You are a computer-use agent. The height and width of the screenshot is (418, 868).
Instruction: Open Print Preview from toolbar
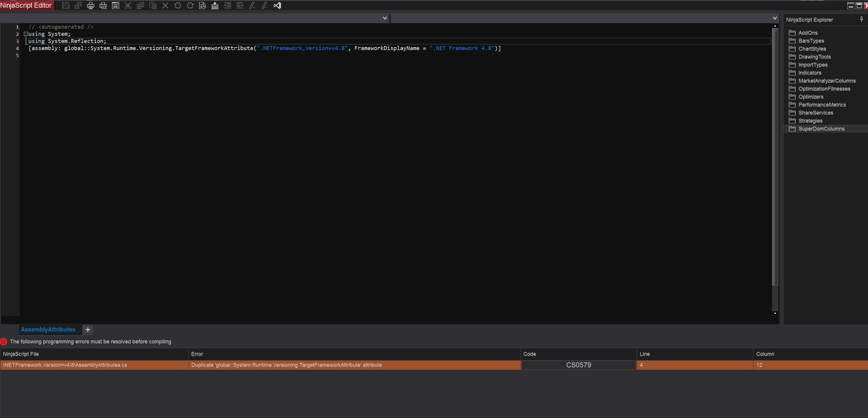coord(103,5)
